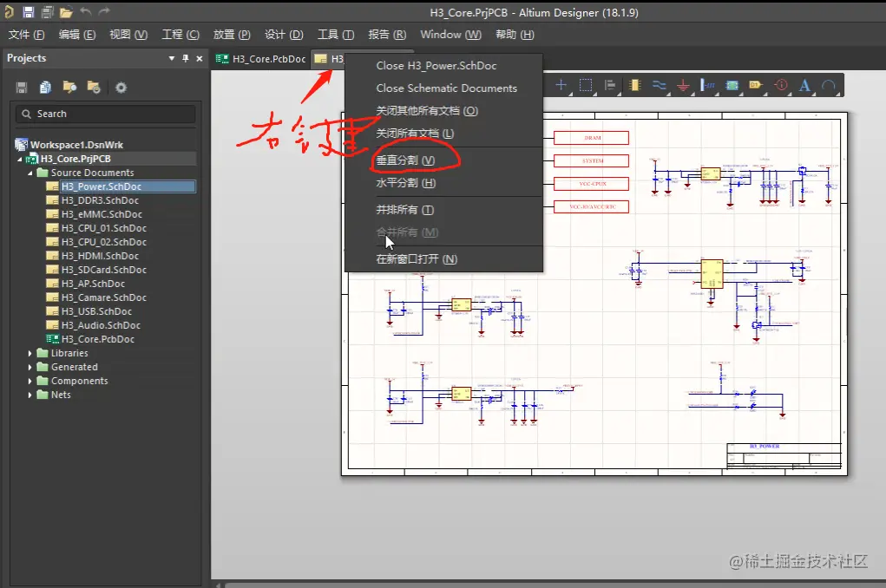Select H3_HDMI.SchDoc in project tree
886x588 pixels.
(x=100, y=256)
